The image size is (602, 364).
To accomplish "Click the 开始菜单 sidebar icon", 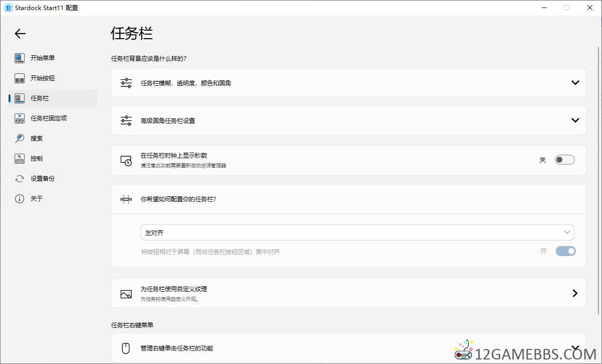I will 20,58.
